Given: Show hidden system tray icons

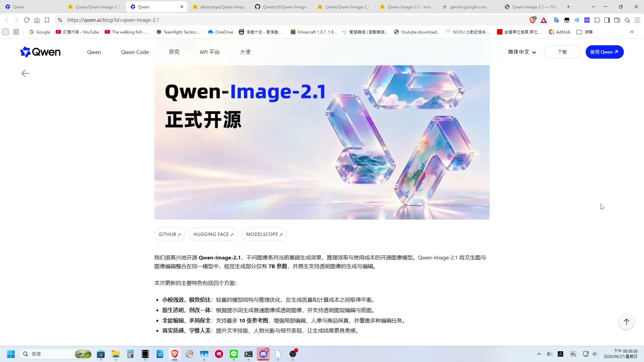Looking at the screenshot, I should (539, 354).
